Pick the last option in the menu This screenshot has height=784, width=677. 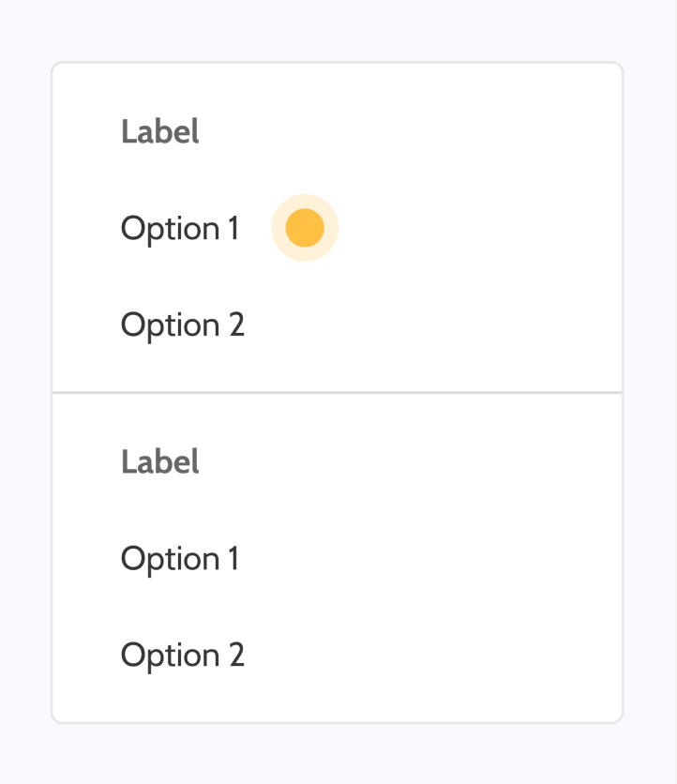point(183,655)
